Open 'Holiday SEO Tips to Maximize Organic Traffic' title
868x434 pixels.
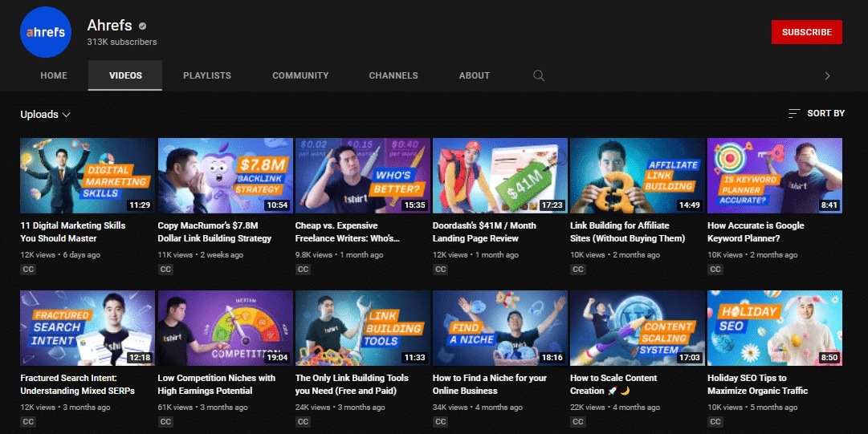click(757, 384)
